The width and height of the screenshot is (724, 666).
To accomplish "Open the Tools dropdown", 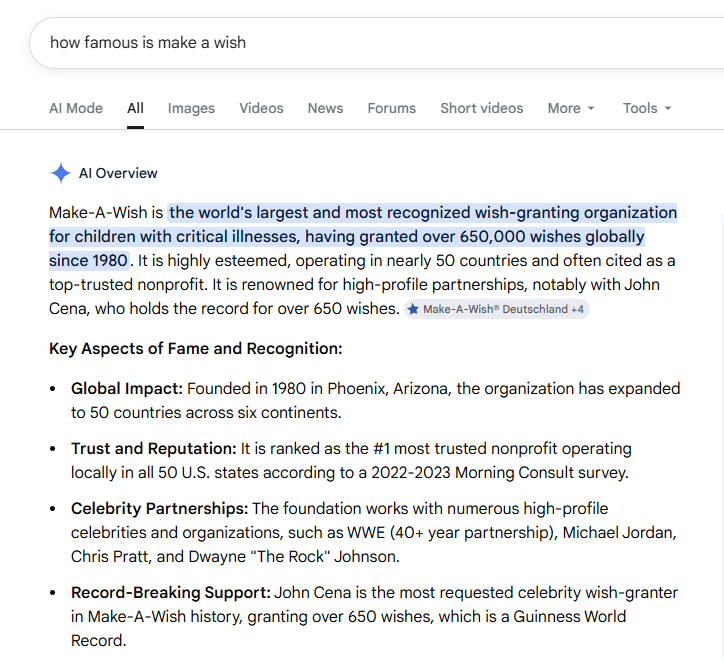I will coord(647,108).
